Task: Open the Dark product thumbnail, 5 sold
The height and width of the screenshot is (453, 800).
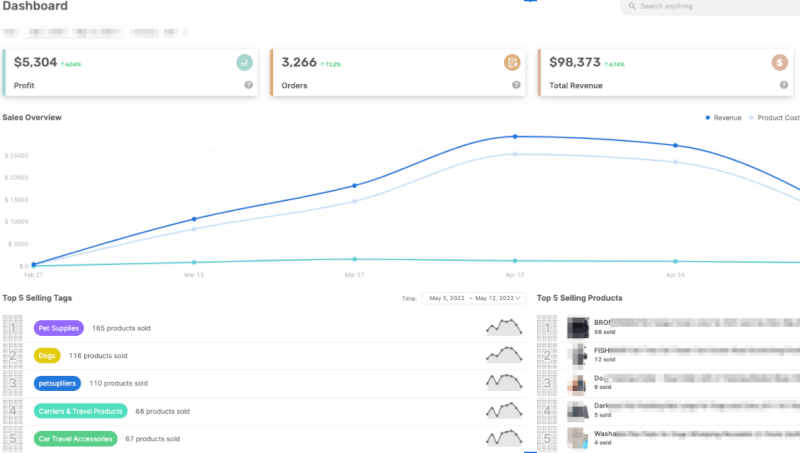Action: 578,411
